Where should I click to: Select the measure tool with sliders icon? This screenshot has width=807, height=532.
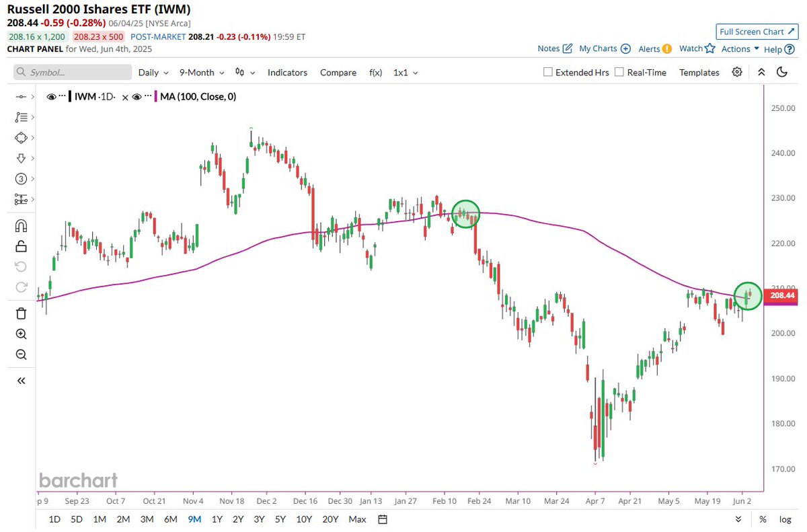click(x=20, y=199)
